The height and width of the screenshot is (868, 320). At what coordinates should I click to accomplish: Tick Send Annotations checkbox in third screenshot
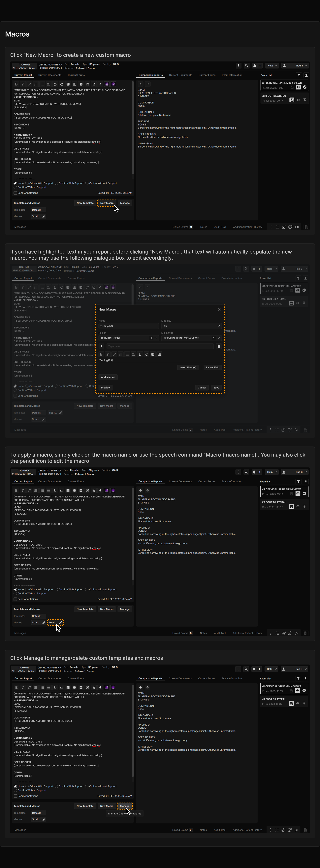(15, 599)
